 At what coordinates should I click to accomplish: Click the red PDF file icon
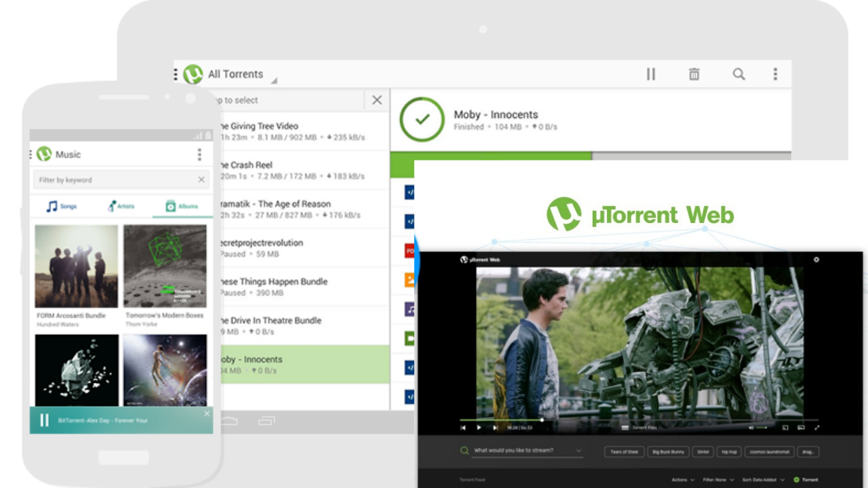pyautogui.click(x=410, y=251)
